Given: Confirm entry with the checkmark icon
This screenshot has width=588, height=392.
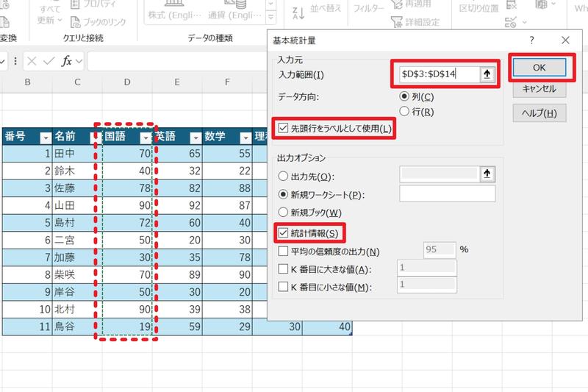Looking at the screenshot, I should point(49,61).
